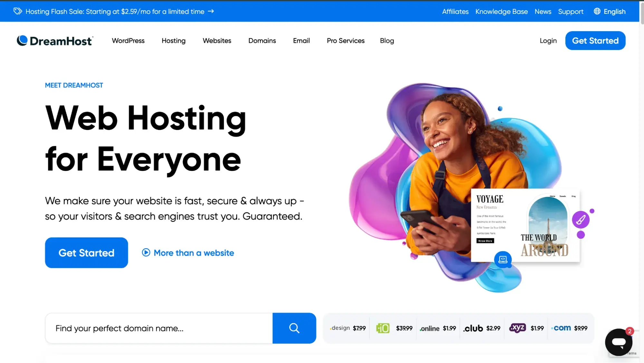Click the purple paintbrush icon
Viewport: 644px width, 363px height.
581,220
